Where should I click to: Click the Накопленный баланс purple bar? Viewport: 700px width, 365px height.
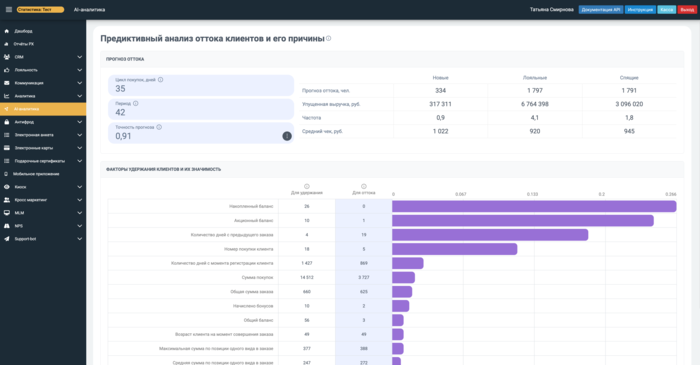pos(534,206)
